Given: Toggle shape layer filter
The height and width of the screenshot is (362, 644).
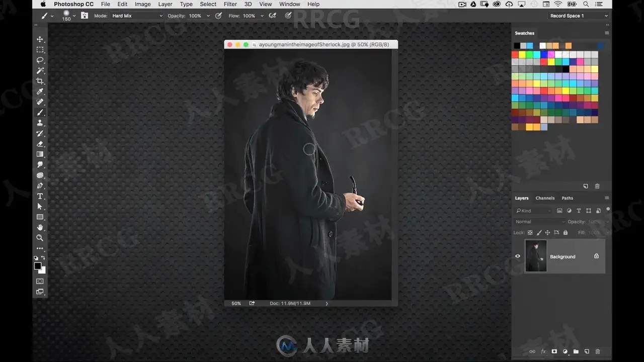Looking at the screenshot, I should point(588,211).
